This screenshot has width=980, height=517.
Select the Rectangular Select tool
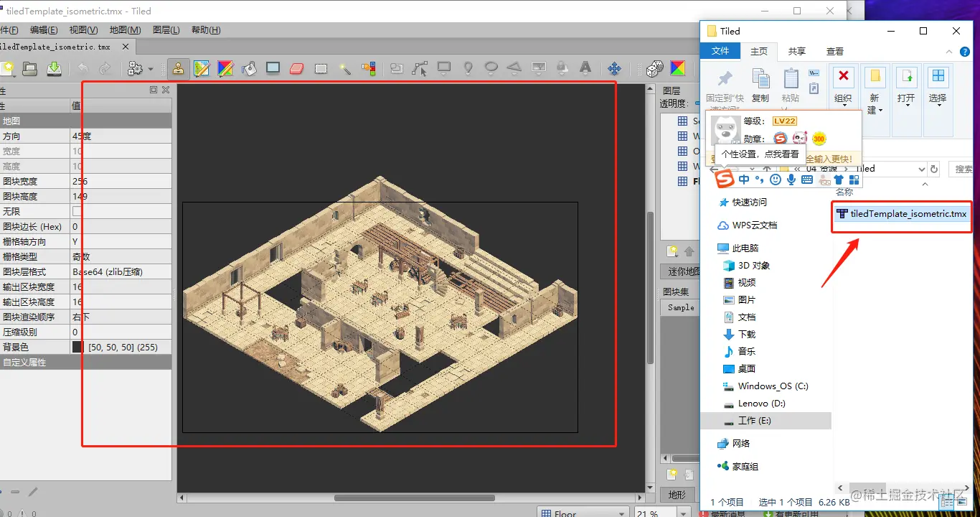coord(321,69)
